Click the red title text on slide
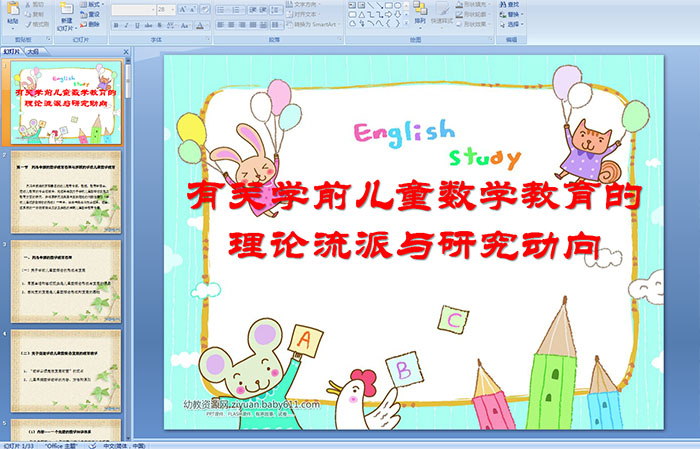Viewport: 700px width, 449px height. tap(414, 220)
